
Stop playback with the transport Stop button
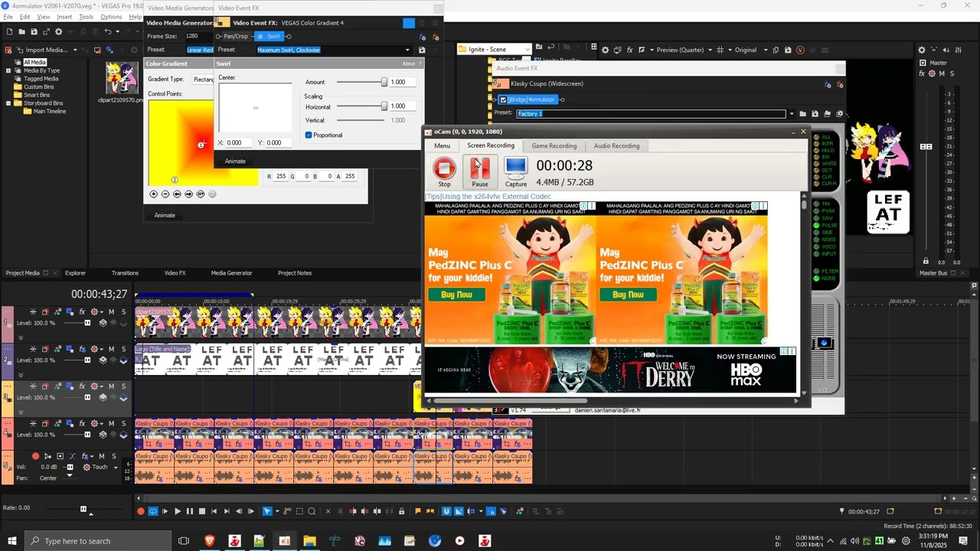coord(201,511)
